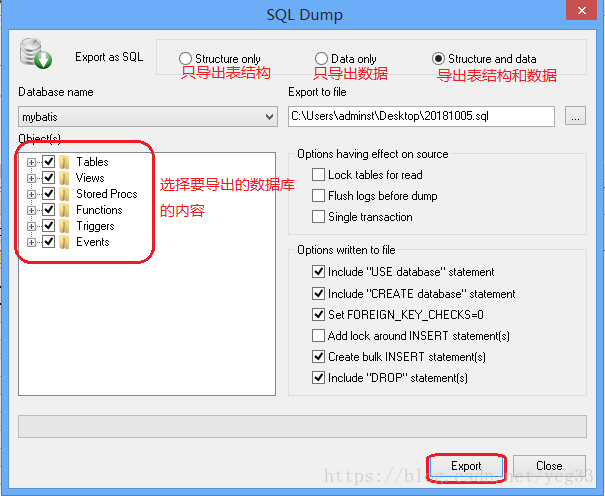605x496 pixels.
Task: Uncheck the Tables checkbox
Action: [48, 162]
